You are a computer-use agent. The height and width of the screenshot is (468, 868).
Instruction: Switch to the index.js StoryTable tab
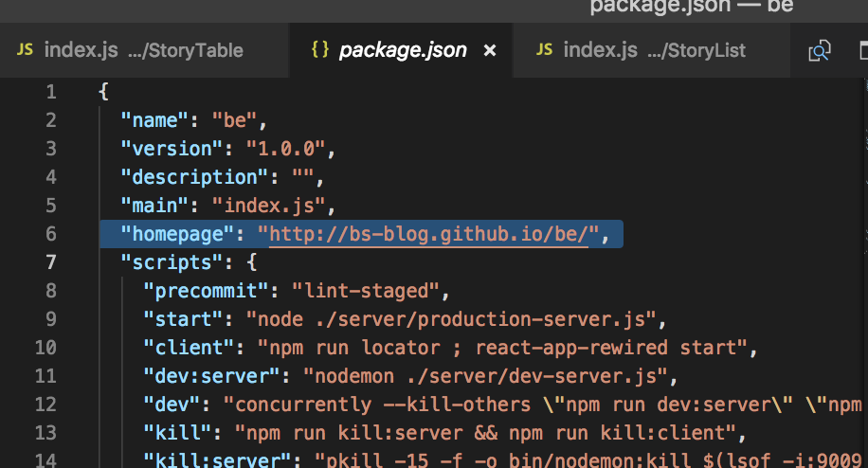point(142,50)
